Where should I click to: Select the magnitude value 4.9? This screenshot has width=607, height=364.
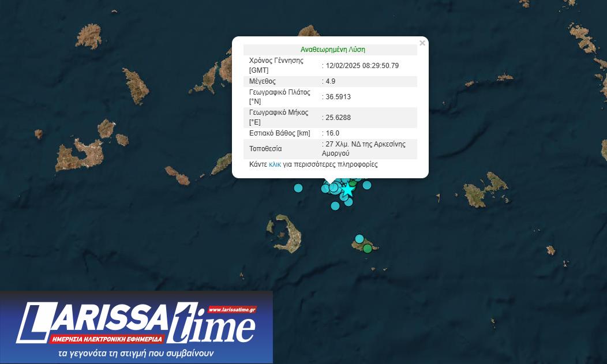click(x=330, y=81)
